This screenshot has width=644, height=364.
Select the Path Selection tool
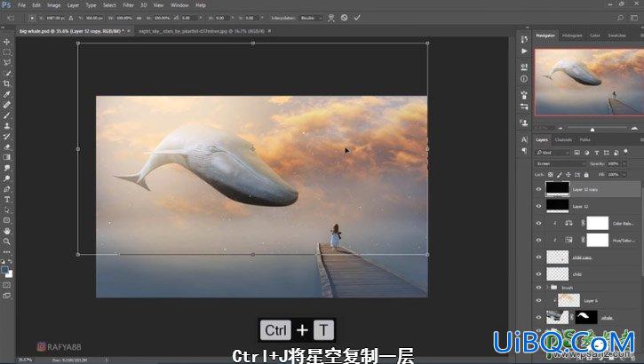pyautogui.click(x=6, y=210)
